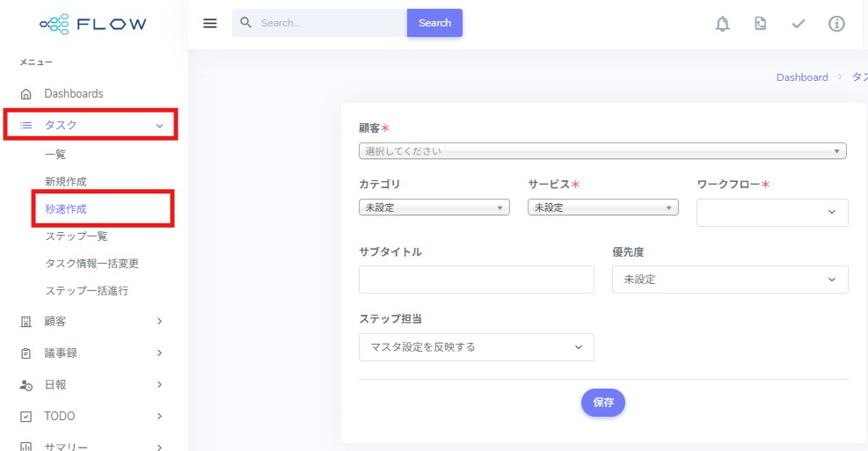Open the ステップ担当 dropdown
The height and width of the screenshot is (451, 868).
click(476, 347)
